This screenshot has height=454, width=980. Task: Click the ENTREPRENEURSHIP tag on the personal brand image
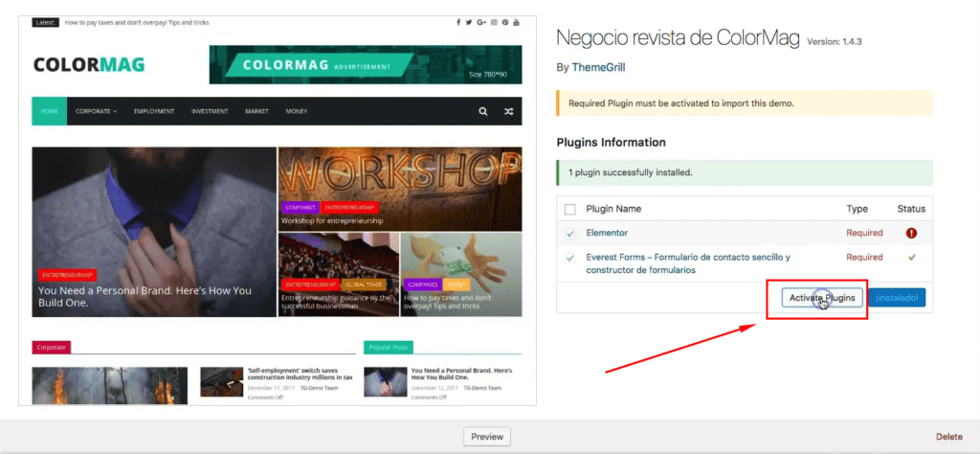(68, 275)
